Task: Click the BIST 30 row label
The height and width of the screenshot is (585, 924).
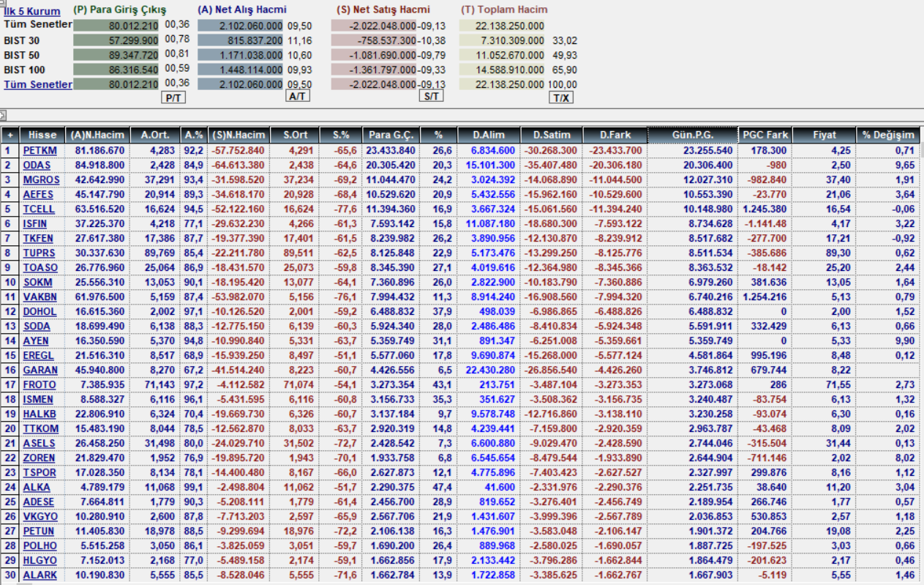Action: tap(22, 40)
